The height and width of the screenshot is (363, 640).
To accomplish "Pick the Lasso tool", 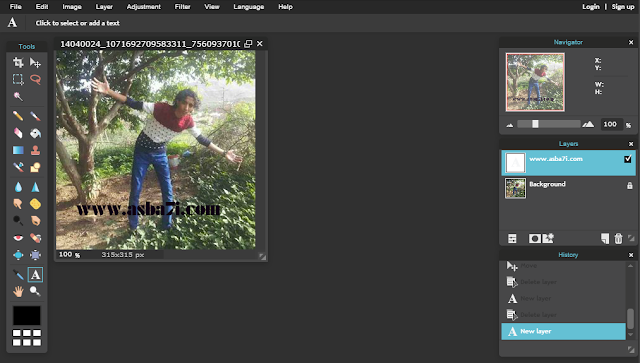I will tap(36, 79).
